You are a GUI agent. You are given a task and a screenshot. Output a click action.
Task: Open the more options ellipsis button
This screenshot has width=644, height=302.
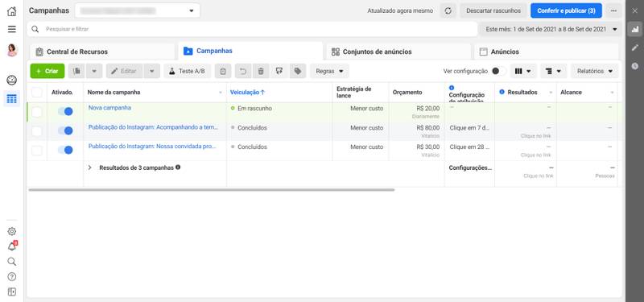click(x=613, y=10)
